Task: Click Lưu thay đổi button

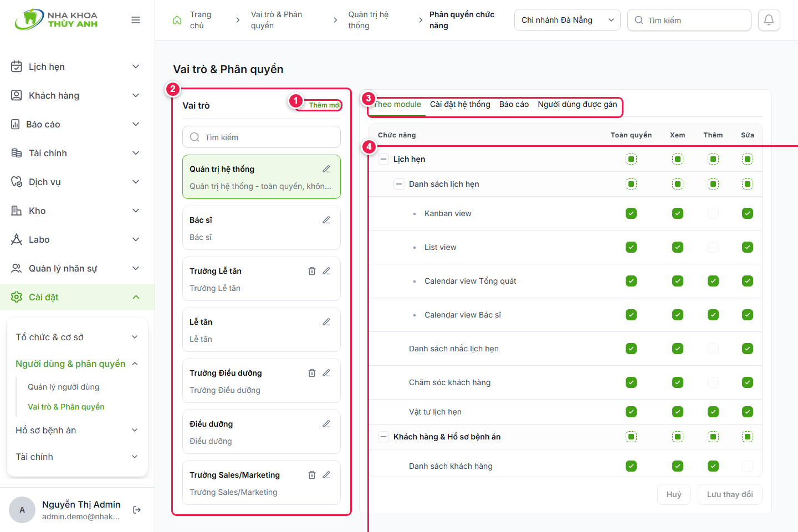Action: [730, 494]
